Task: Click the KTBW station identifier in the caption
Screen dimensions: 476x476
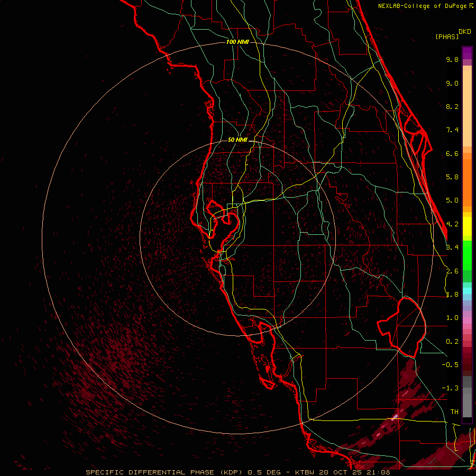Action: [305, 472]
